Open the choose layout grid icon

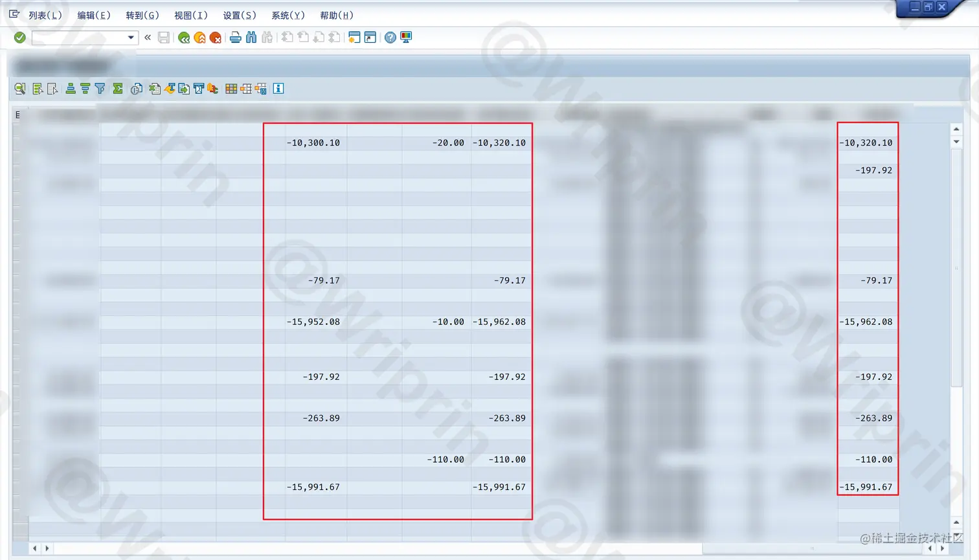tap(231, 89)
